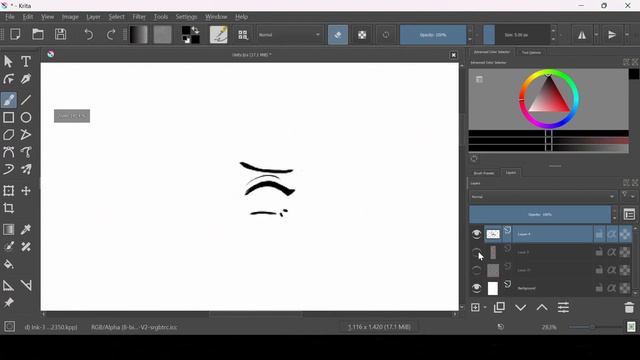This screenshot has width=640, height=360.
Task: Move the layer down
Action: [x=520, y=307]
